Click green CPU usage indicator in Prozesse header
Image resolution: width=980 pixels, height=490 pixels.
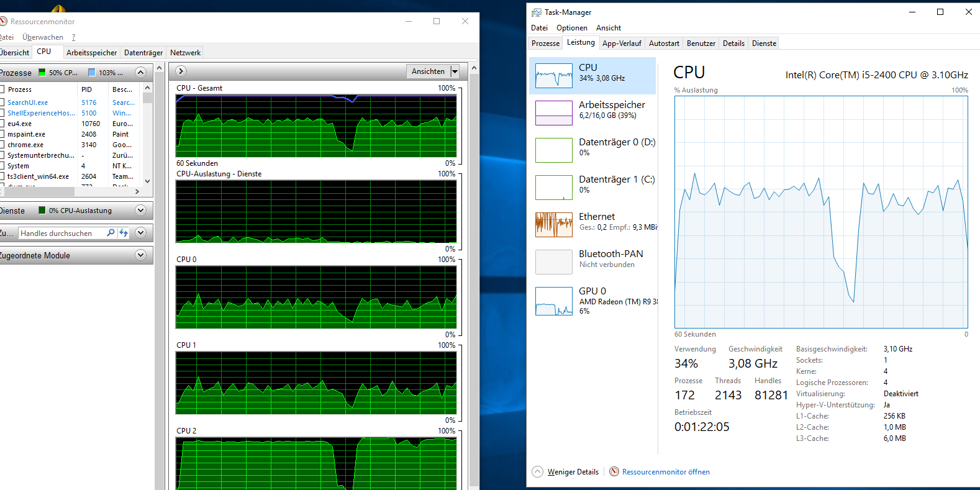coord(42,73)
